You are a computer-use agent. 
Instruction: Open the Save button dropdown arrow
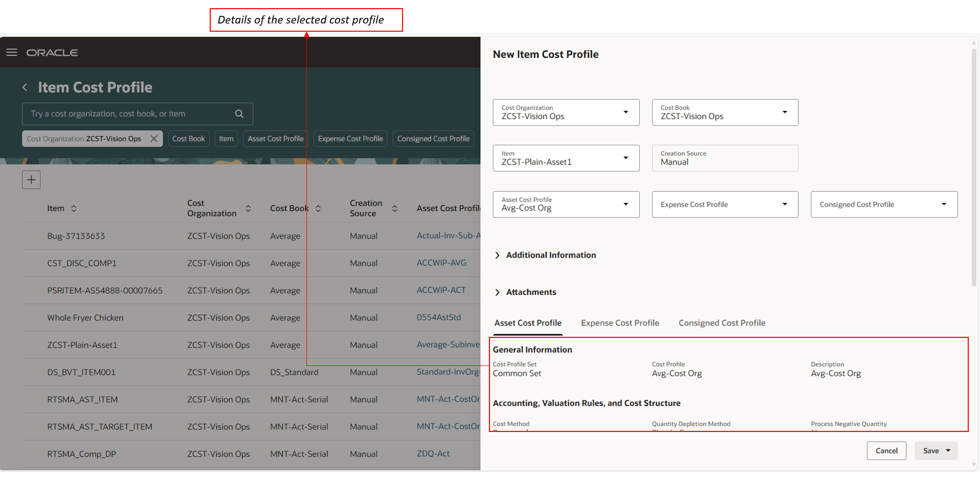[x=948, y=451]
